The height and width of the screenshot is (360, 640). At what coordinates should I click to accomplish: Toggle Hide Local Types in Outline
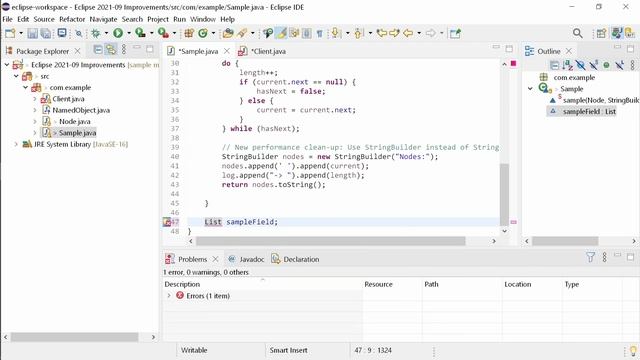pyautogui.click(x=620, y=64)
